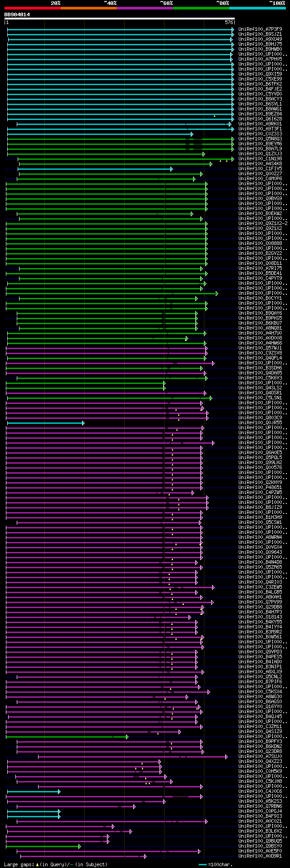Click the cyan 100char scale marker
The image size is (290, 868).
[x=203, y=864]
